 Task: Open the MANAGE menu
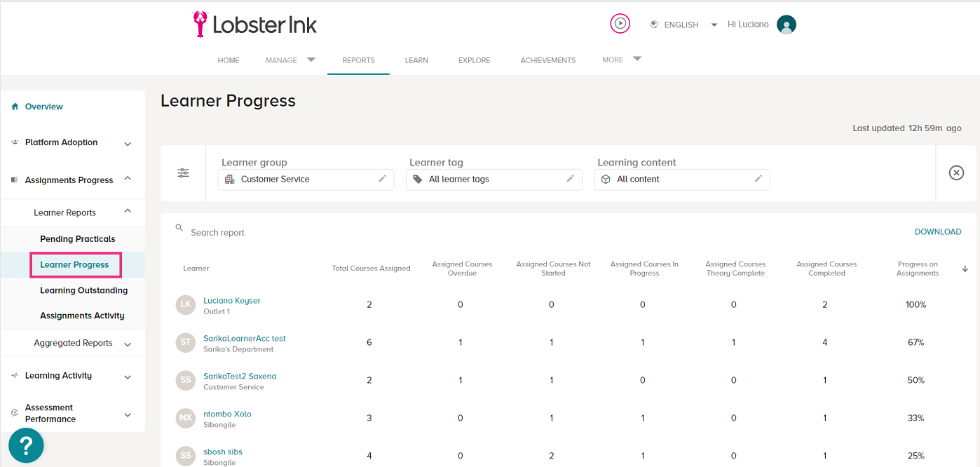[x=281, y=60]
